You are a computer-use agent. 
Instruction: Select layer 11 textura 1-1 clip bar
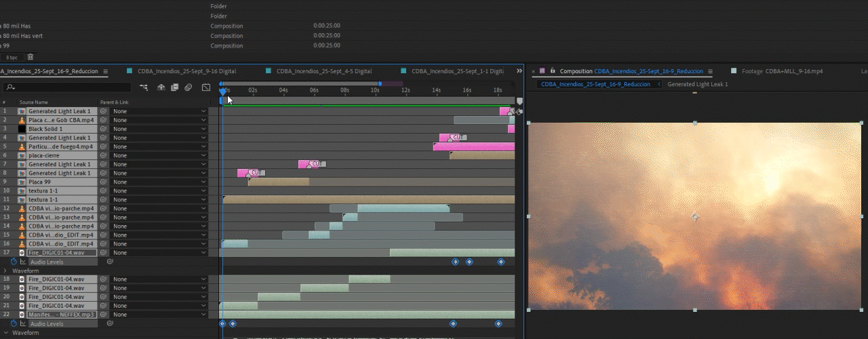(369, 199)
